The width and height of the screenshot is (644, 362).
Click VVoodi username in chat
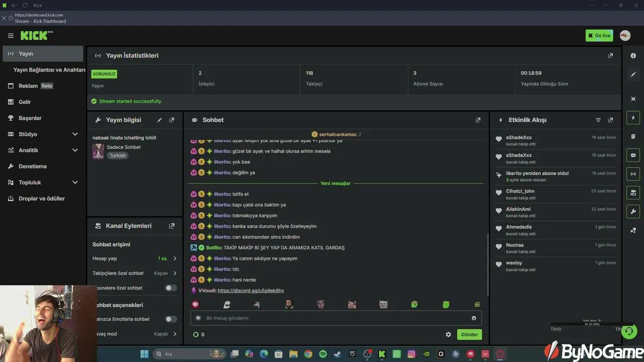click(207, 291)
